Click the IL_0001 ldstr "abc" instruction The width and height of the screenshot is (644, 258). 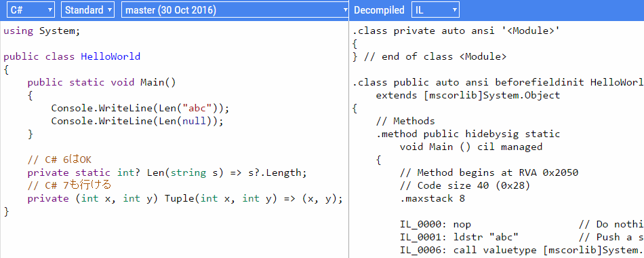click(x=459, y=238)
